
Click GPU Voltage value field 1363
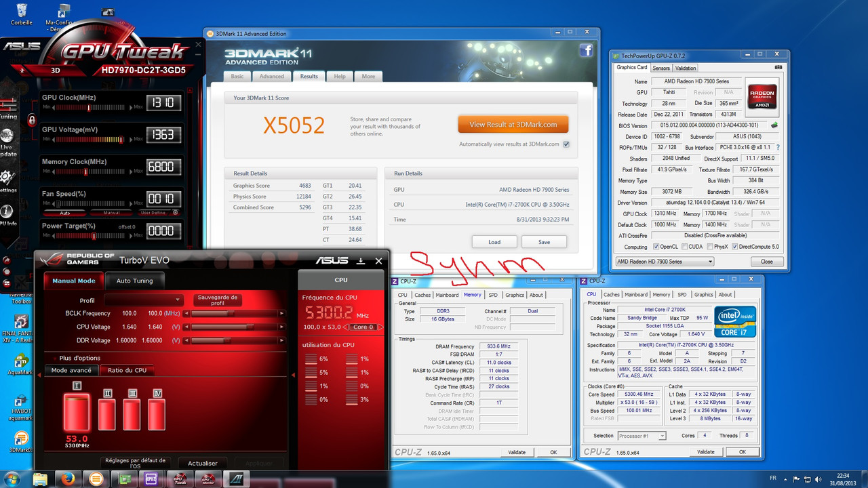(163, 135)
